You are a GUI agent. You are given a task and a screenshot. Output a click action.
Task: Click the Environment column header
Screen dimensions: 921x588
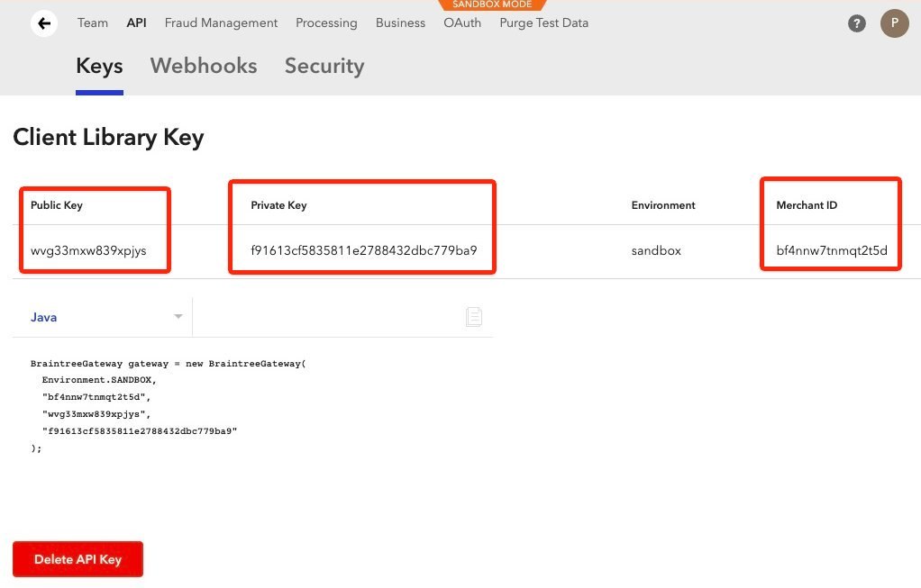coord(663,205)
